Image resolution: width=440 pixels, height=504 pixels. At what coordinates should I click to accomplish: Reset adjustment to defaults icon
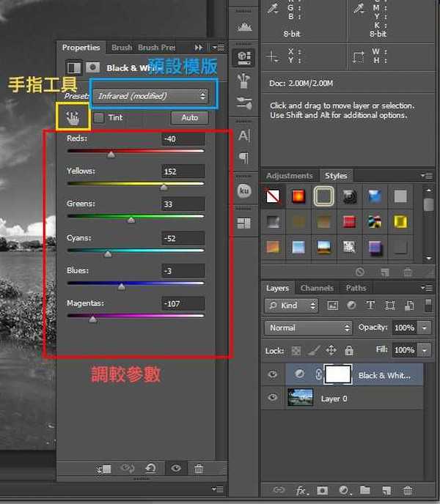[151, 469]
